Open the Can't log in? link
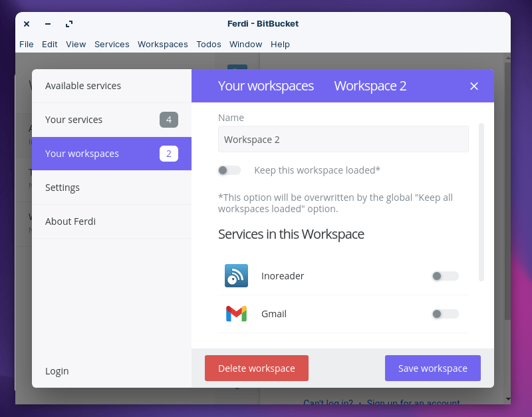 pyautogui.click(x=327, y=403)
